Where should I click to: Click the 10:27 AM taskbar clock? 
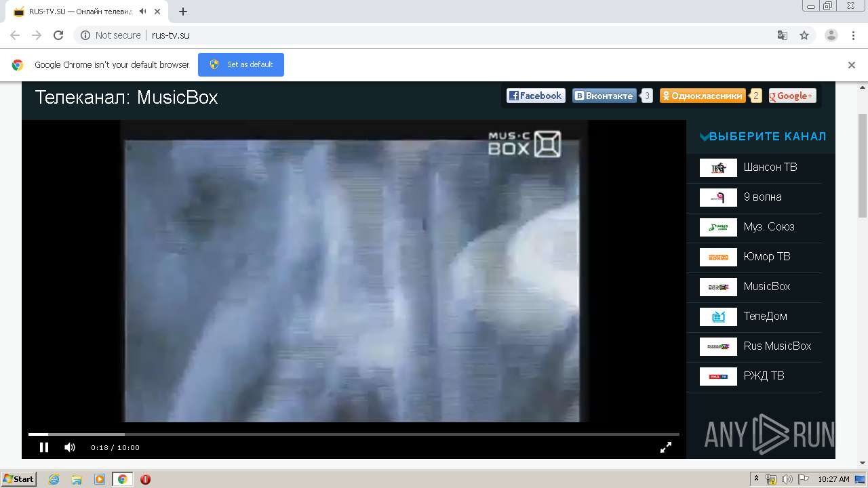833,479
